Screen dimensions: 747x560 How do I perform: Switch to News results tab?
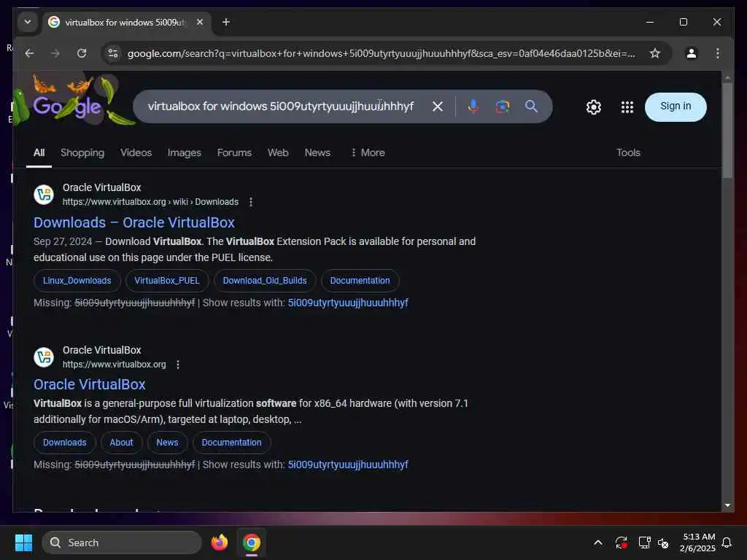point(317,153)
